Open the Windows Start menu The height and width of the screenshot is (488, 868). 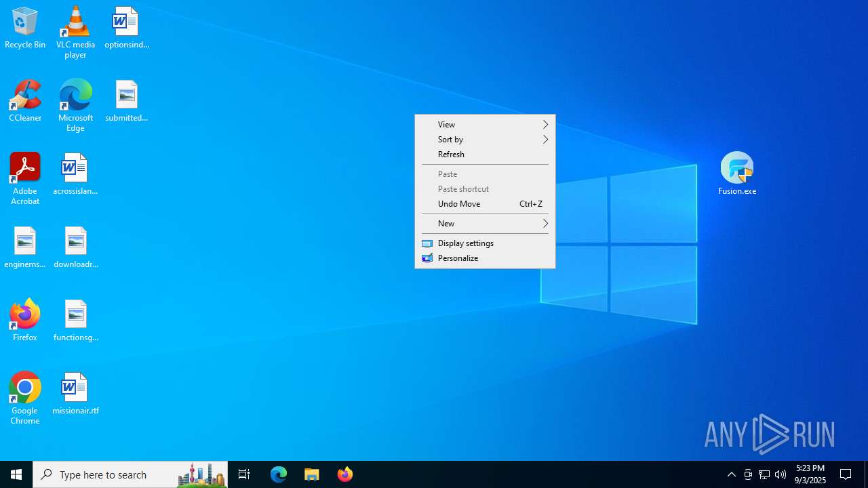[x=16, y=474]
